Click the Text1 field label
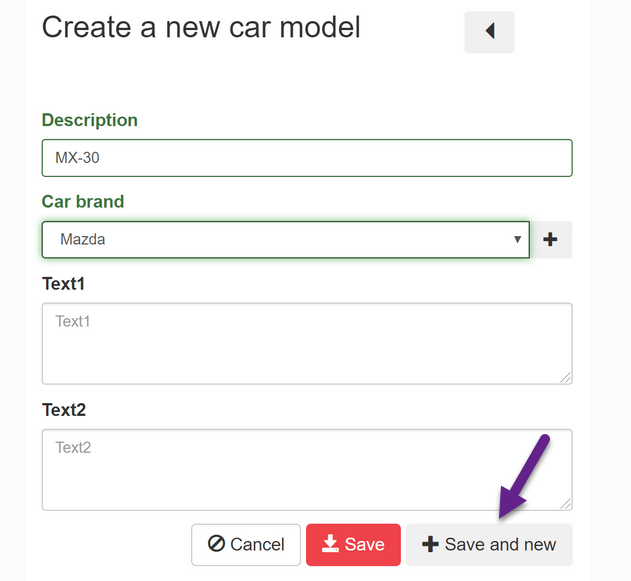The height and width of the screenshot is (581, 631). pyautogui.click(x=64, y=283)
